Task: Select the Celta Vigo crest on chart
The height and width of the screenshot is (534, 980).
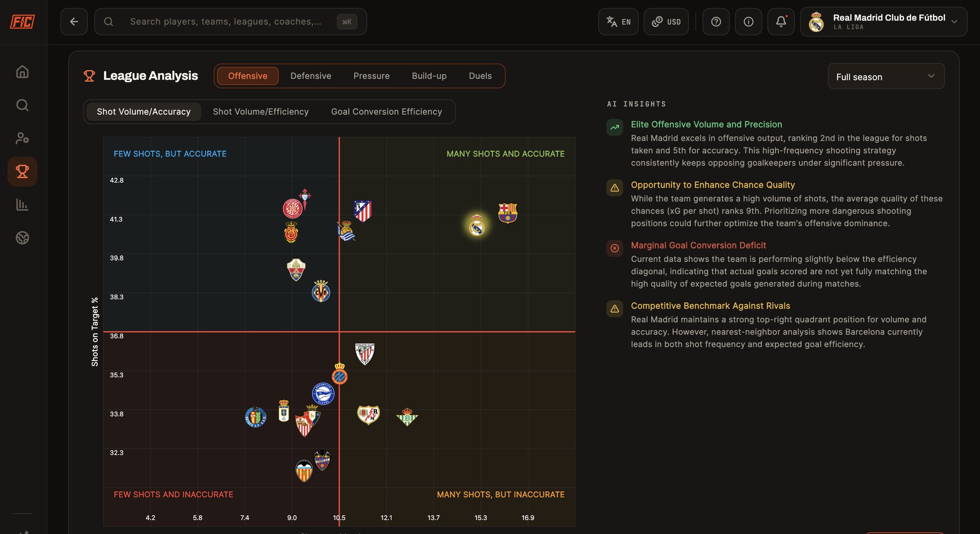Action: [x=305, y=198]
